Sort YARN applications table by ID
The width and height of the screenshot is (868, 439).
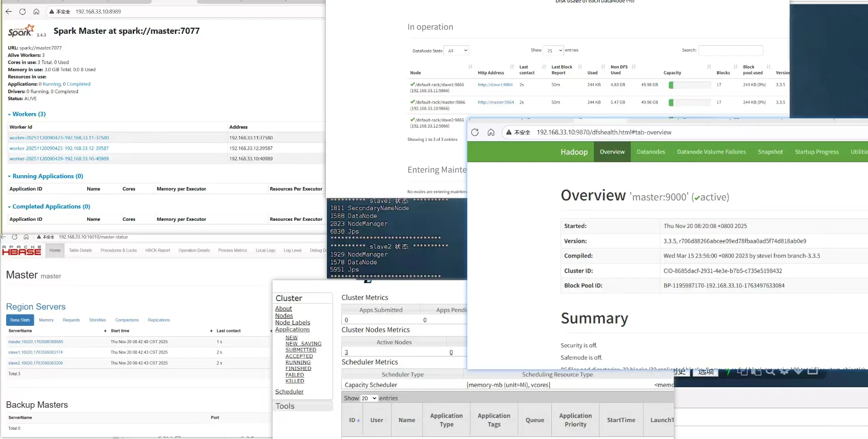(x=355, y=420)
